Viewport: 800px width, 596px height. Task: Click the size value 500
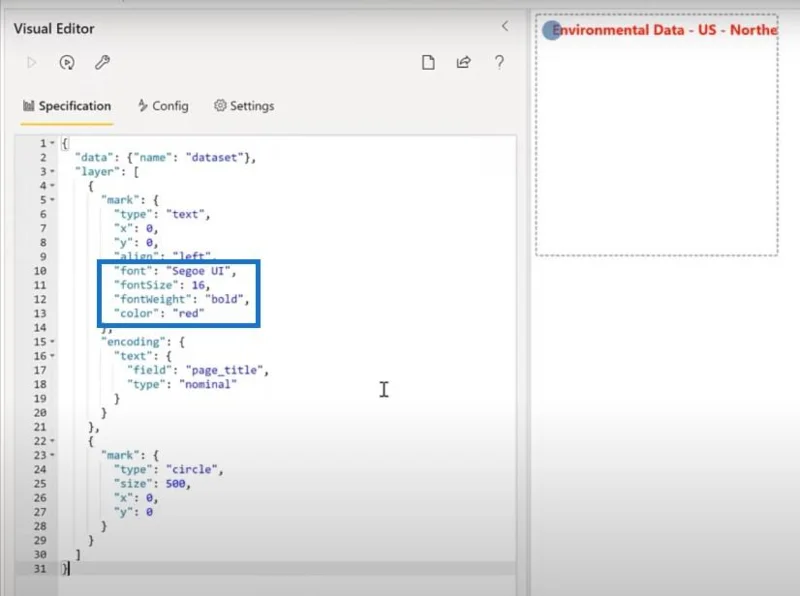point(176,484)
